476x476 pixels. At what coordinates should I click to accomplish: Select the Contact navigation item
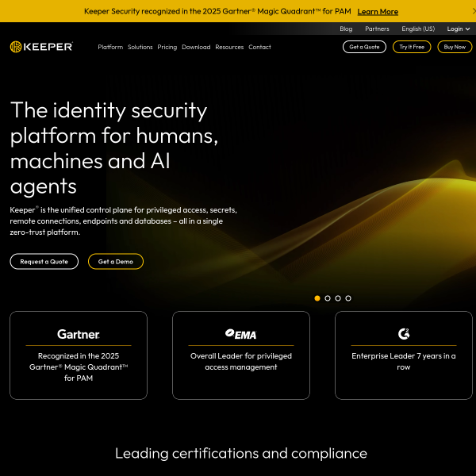(x=259, y=47)
